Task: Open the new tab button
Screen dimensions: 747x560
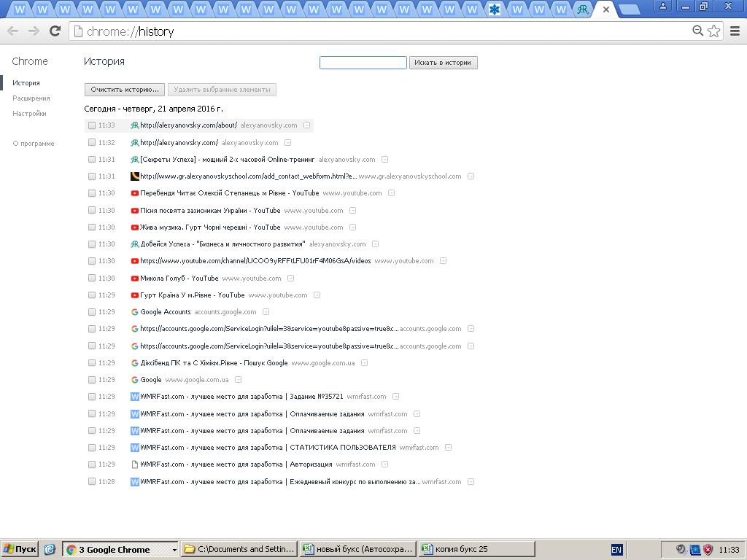Action: [x=630, y=9]
